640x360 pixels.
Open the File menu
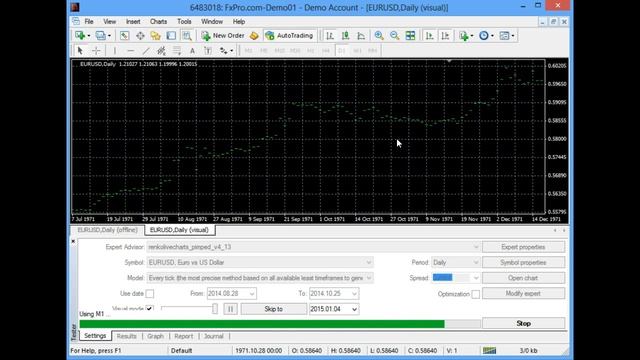[89, 22]
